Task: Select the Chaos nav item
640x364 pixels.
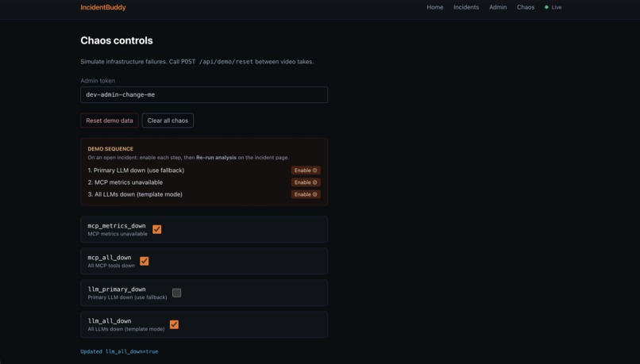Action: point(526,7)
